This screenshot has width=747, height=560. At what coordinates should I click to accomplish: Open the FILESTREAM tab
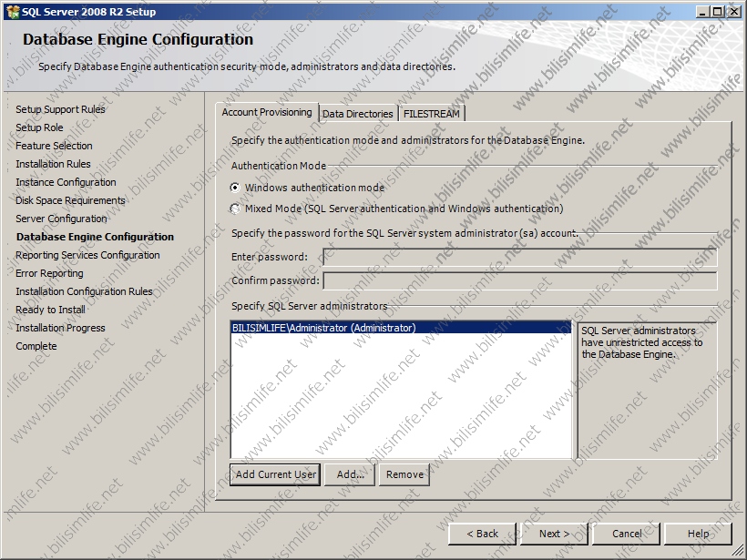tap(433, 114)
